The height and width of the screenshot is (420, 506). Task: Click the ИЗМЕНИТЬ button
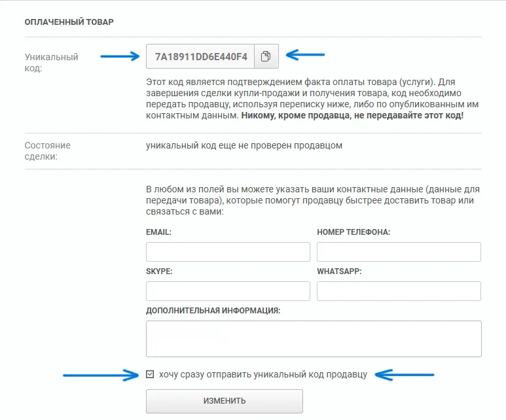pos(225,401)
